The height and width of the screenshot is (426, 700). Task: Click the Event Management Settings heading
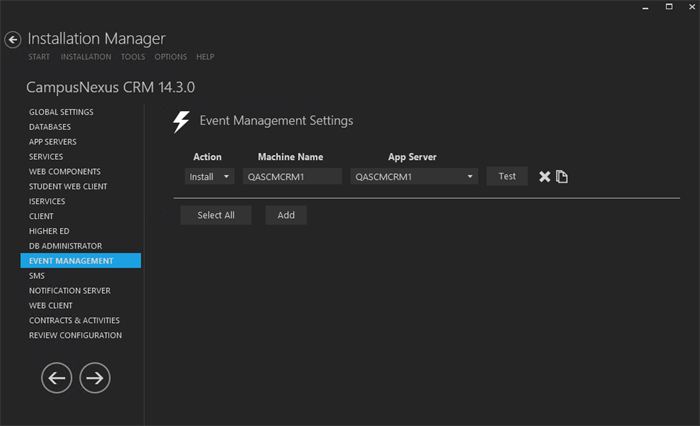pyautogui.click(x=276, y=121)
